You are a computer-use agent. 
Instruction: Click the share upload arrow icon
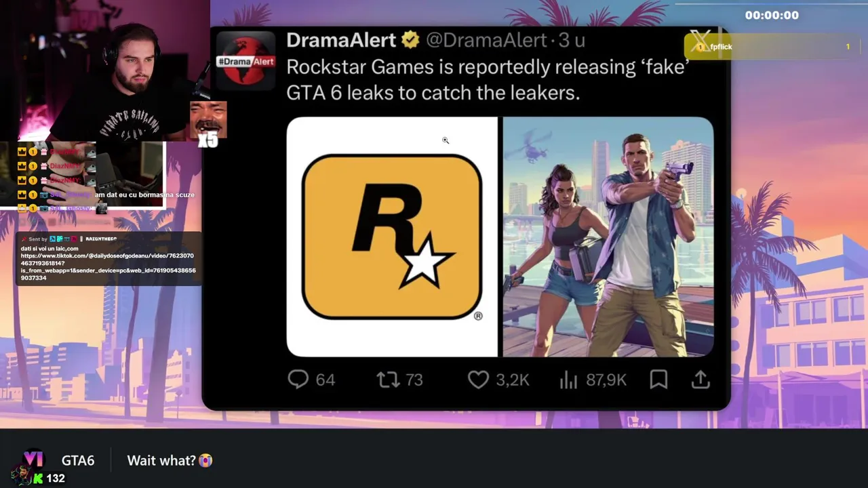tap(701, 380)
